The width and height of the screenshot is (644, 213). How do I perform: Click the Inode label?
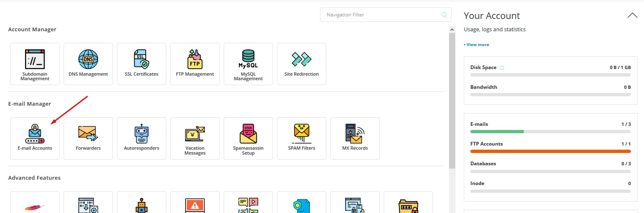(x=477, y=183)
